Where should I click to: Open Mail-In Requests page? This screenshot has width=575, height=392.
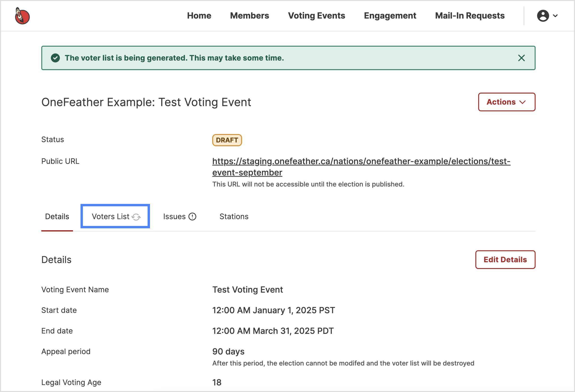470,16
